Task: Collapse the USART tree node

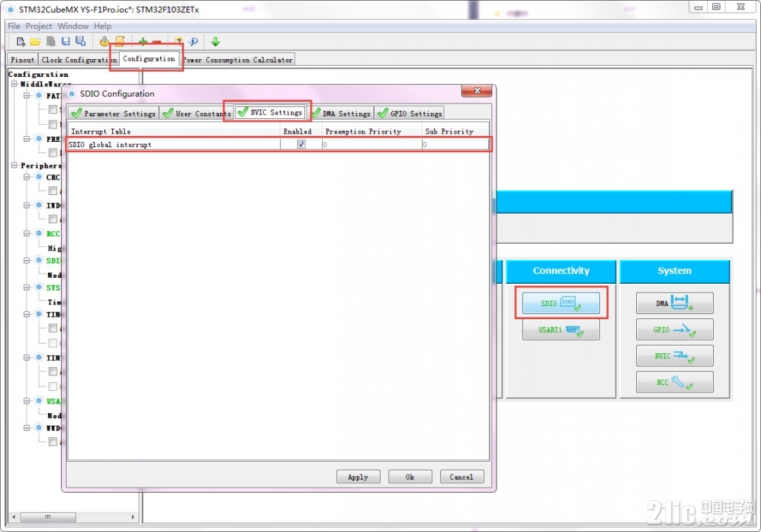Action: [x=27, y=401]
